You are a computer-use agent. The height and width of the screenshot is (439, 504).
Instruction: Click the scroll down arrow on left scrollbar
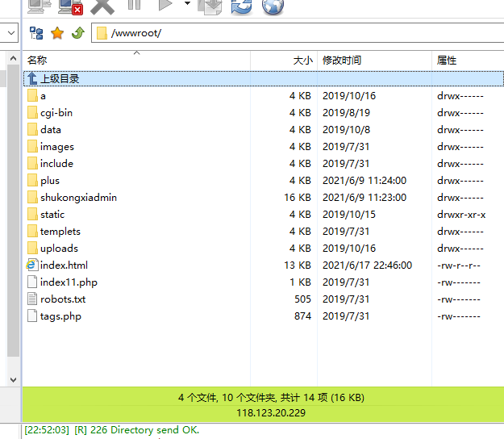[12, 378]
